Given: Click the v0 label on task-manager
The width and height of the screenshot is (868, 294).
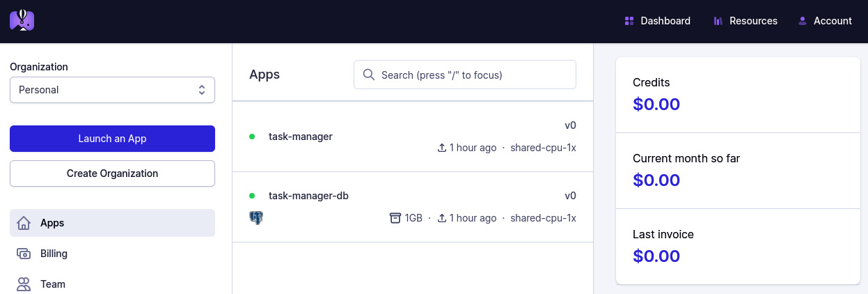Looking at the screenshot, I should click(570, 125).
